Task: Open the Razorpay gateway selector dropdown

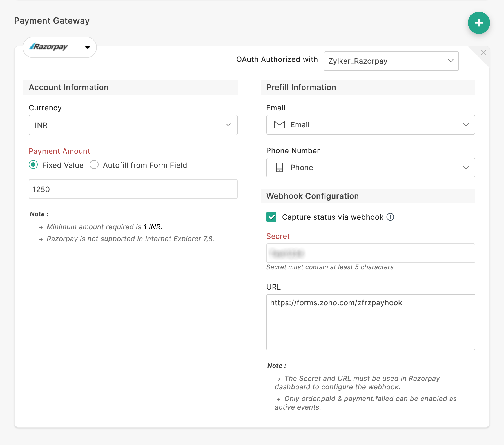Action: coord(60,47)
